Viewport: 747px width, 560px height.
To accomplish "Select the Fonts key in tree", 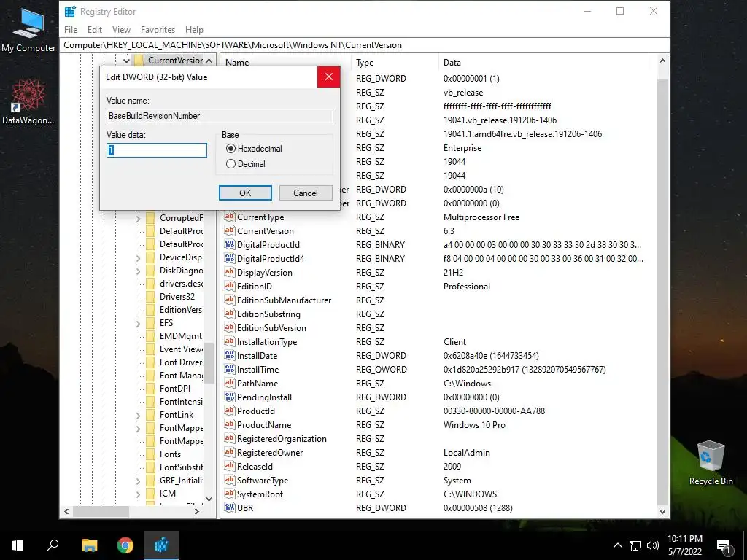I will coord(170,454).
